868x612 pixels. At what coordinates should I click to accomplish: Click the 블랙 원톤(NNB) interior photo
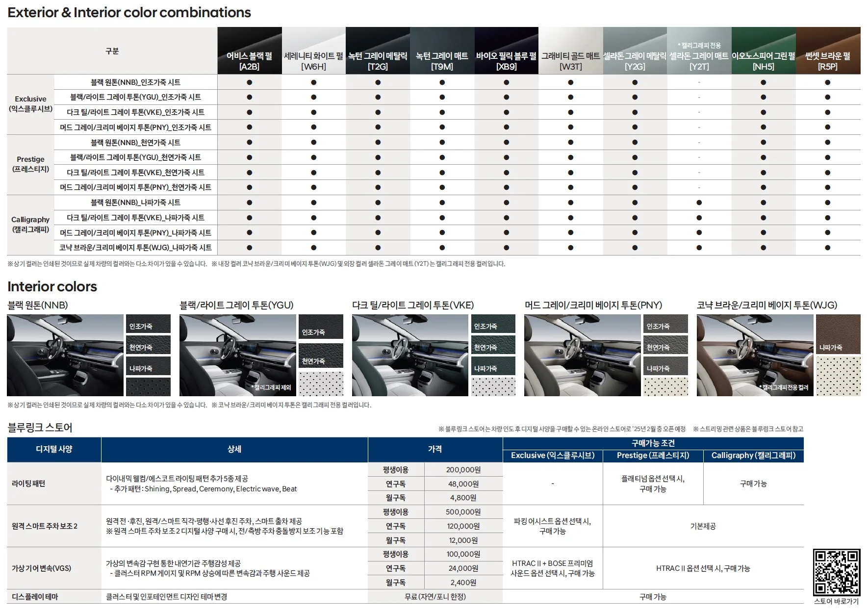click(65, 355)
